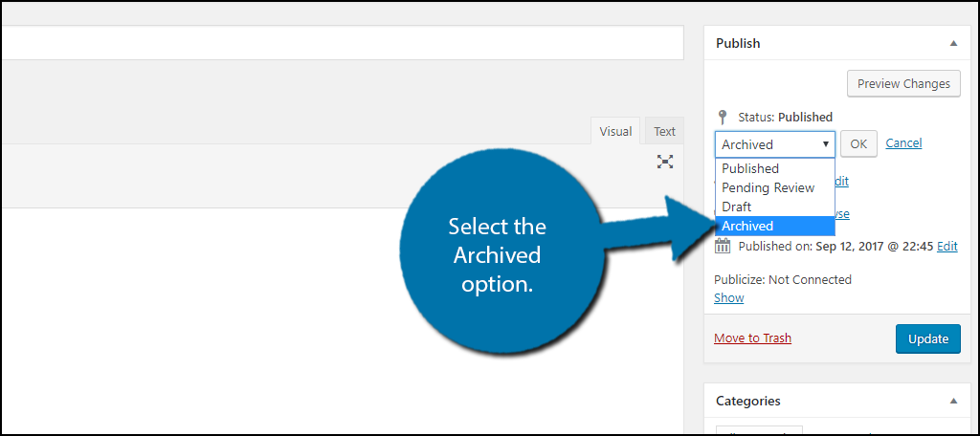The height and width of the screenshot is (436, 980).
Task: Click the calendar icon beside Published on
Action: 723,246
